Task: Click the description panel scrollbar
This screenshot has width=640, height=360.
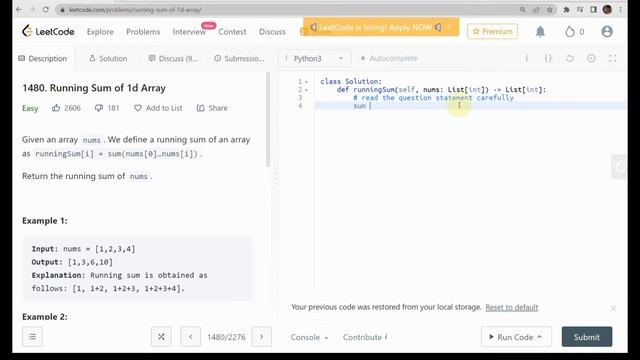Action: click(x=268, y=120)
